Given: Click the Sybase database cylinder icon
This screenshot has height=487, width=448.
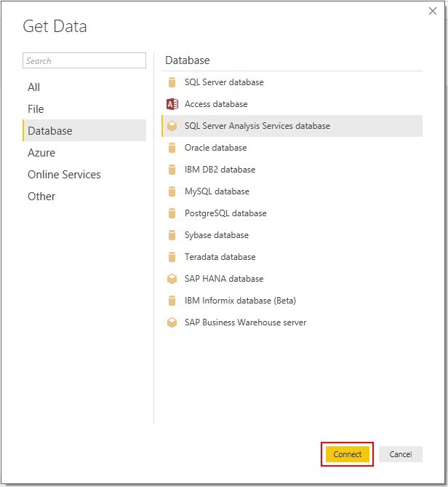Looking at the screenshot, I should (x=172, y=235).
